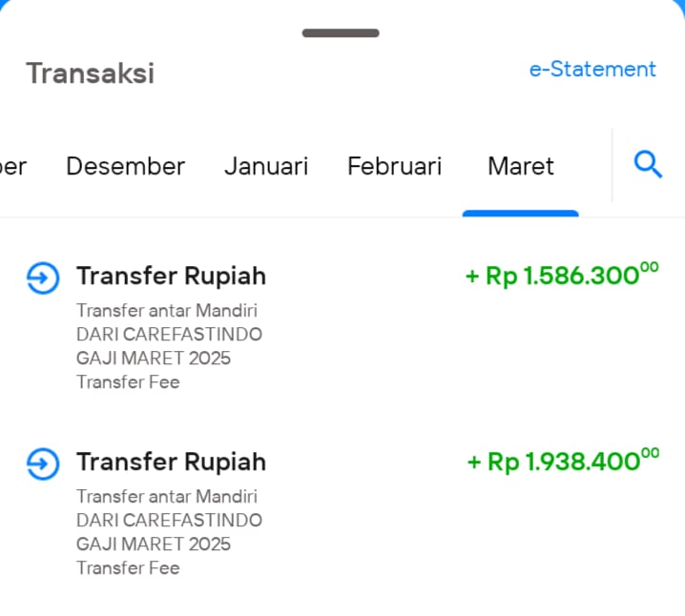Screen dimensions: 685x616
Task: Tap incoming transfer icon for Rp 1.586.300
Action: [43, 277]
